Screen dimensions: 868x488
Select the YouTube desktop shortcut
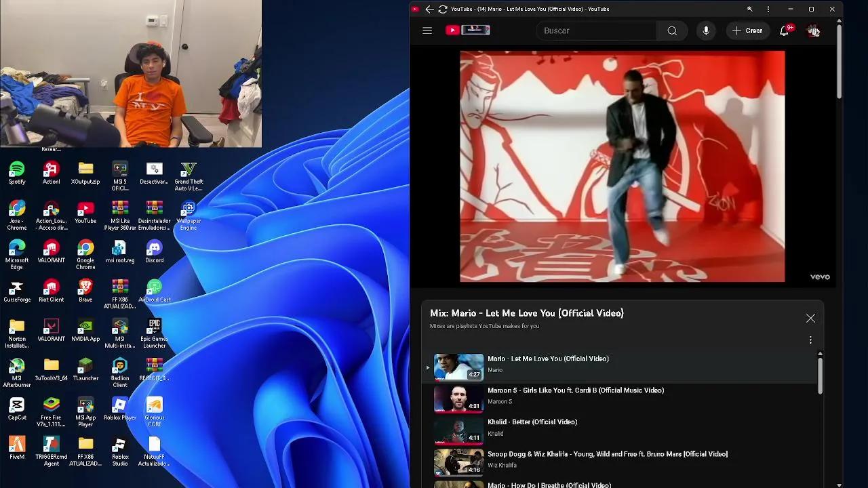(85, 213)
